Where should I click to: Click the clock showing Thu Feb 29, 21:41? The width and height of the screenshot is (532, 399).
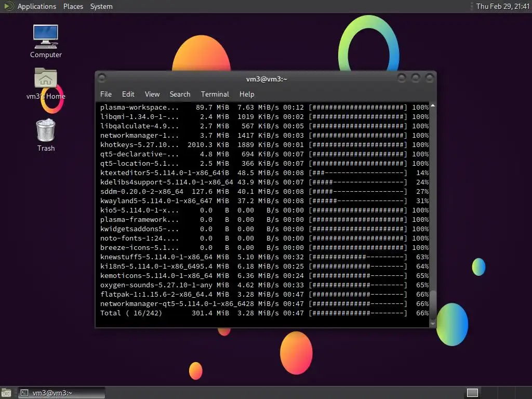click(503, 6)
